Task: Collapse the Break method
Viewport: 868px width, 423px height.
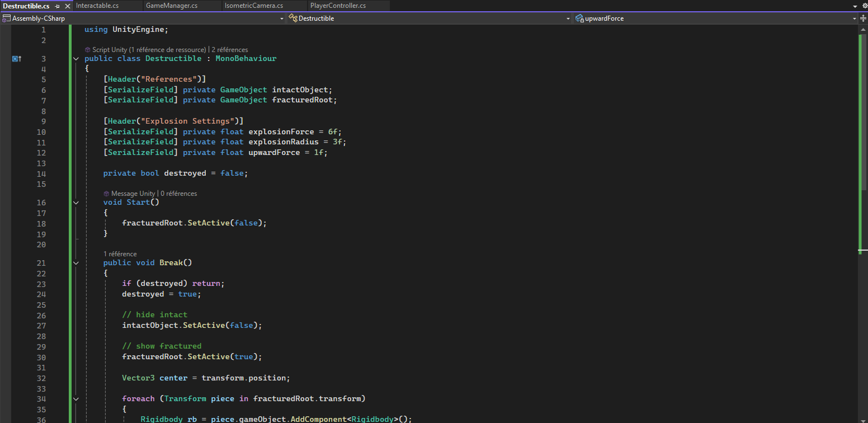Action: 76,263
